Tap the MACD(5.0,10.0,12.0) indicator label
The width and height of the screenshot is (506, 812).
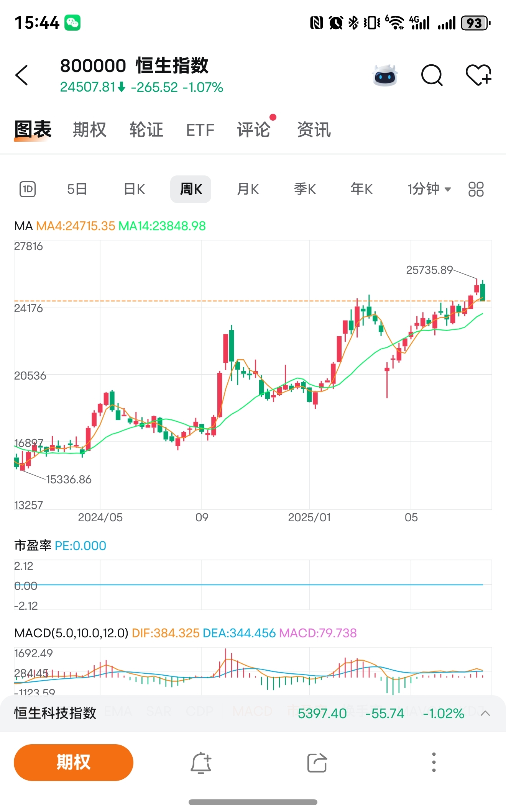(x=71, y=633)
